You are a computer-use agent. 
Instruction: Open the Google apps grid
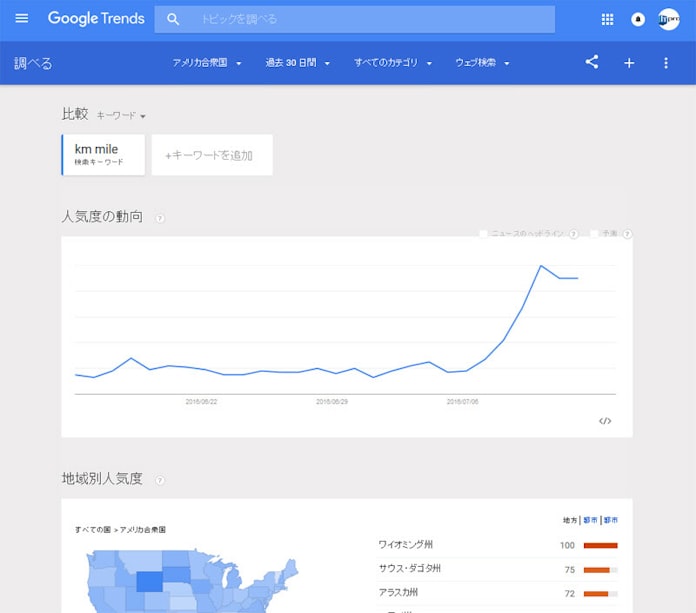tap(608, 19)
